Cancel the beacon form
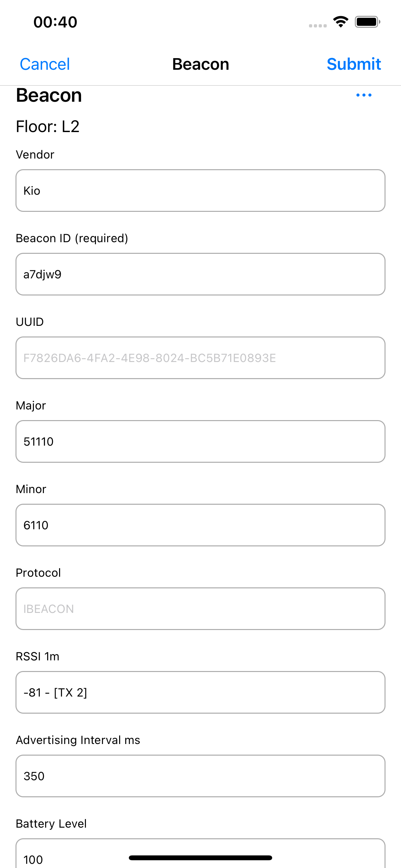 click(45, 64)
